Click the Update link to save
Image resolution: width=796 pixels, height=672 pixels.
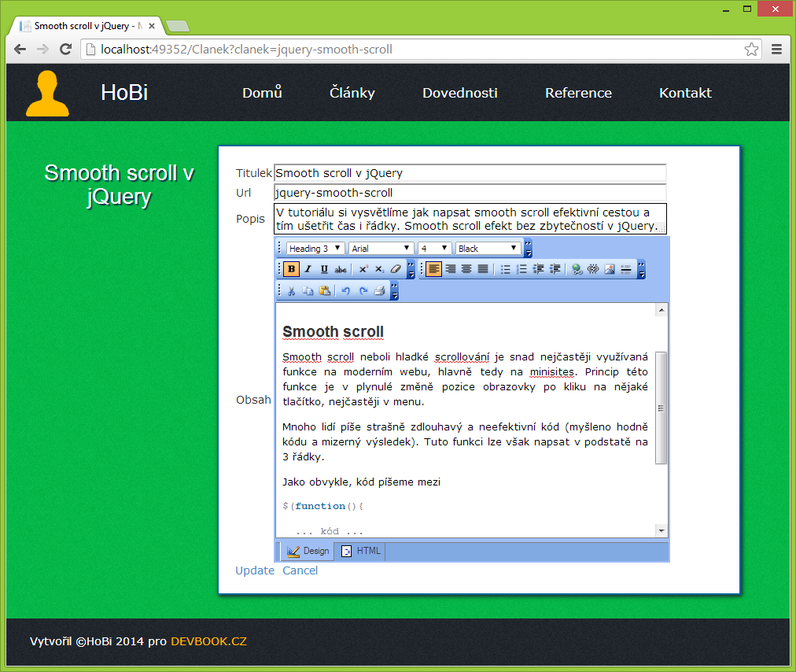[254, 570]
